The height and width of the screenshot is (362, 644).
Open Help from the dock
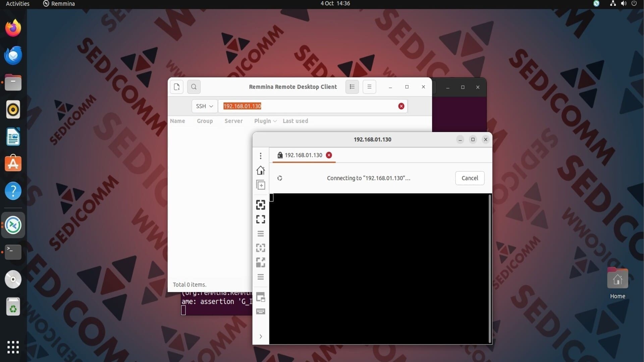click(13, 191)
